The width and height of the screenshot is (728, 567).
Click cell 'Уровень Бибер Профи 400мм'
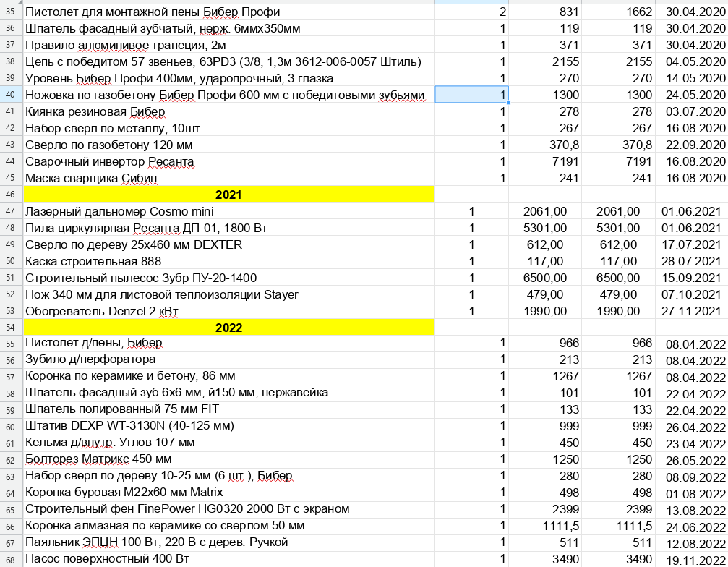(229, 78)
